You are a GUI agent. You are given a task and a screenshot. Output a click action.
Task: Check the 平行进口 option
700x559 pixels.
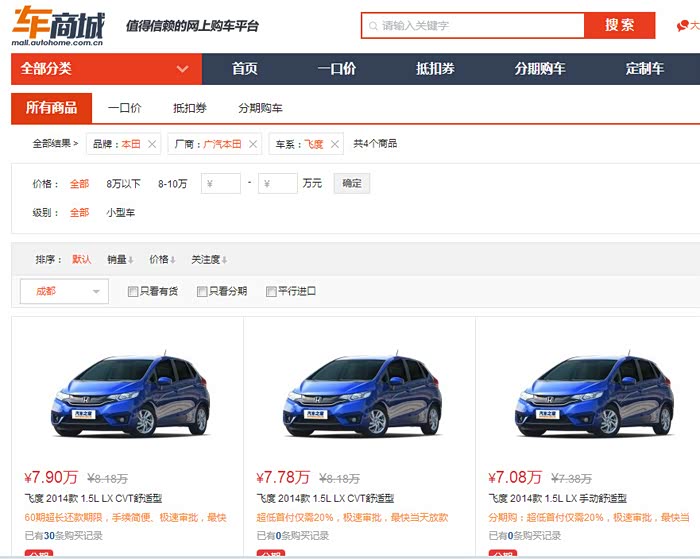[x=271, y=292]
